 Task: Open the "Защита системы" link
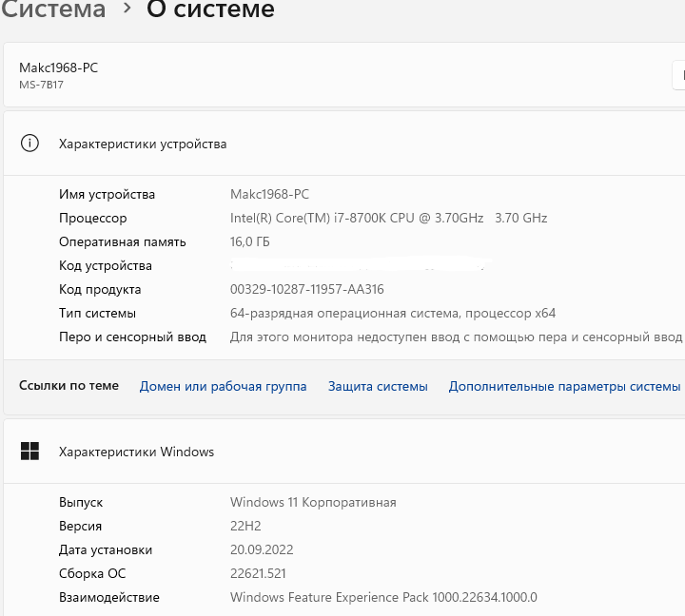pos(378,386)
